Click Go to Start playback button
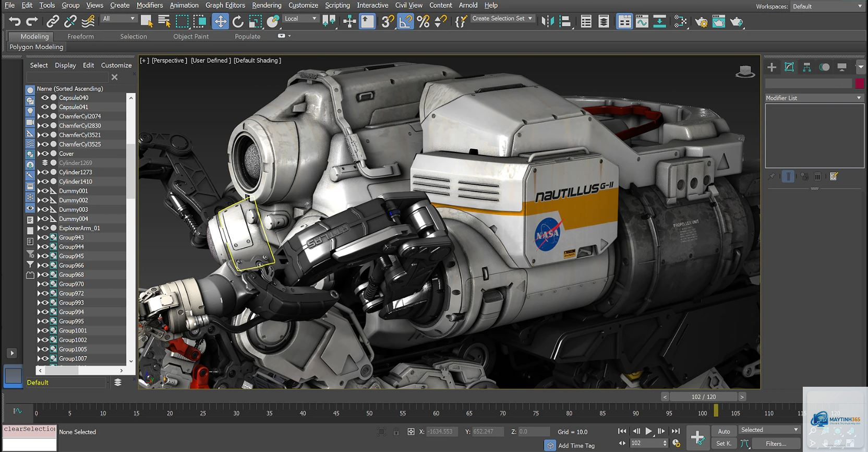 622,431
